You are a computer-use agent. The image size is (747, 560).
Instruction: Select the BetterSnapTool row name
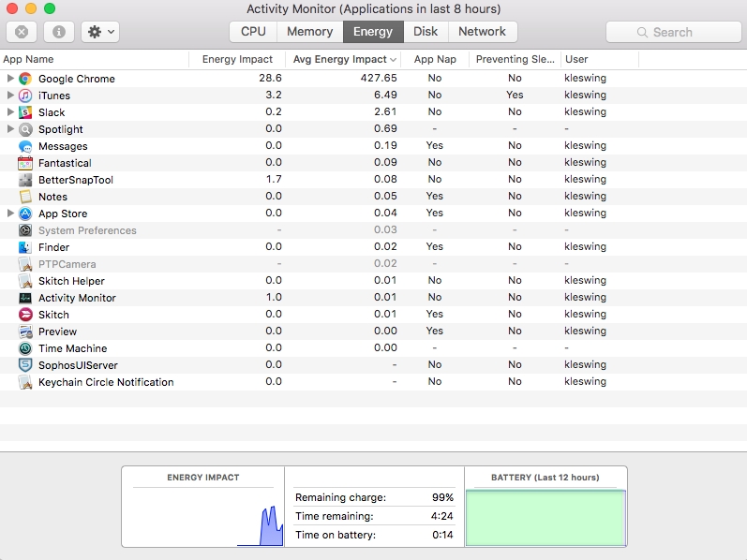click(76, 180)
